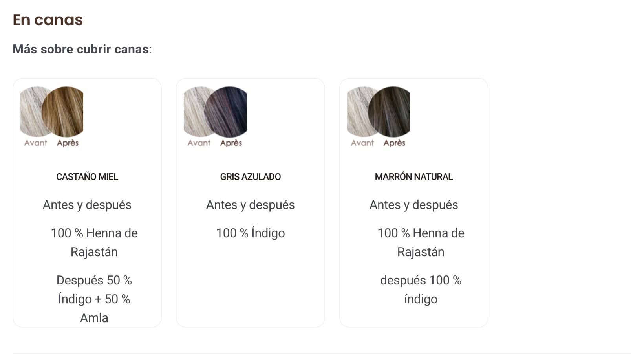644x354 pixels.
Task: Click 'Antes y después' under Castaño Miel
Action: click(x=87, y=205)
